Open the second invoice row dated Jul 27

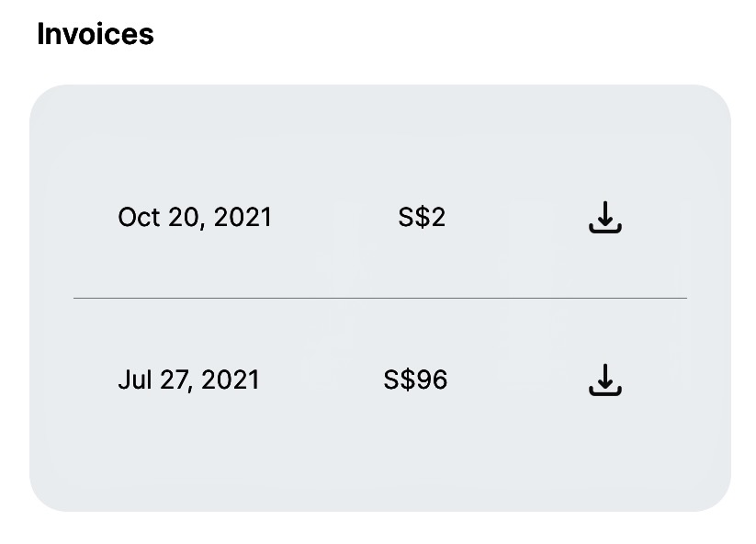pos(380,380)
